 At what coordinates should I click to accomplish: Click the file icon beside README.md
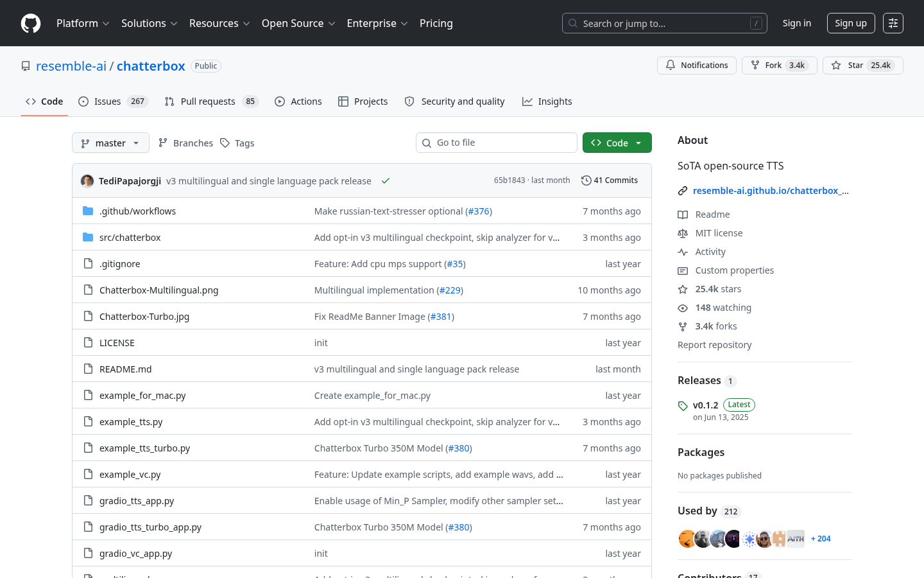point(88,369)
